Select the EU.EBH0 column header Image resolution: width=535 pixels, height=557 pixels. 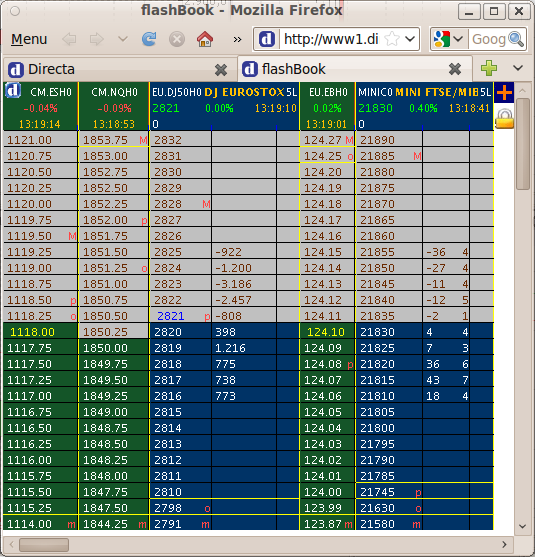click(328, 106)
